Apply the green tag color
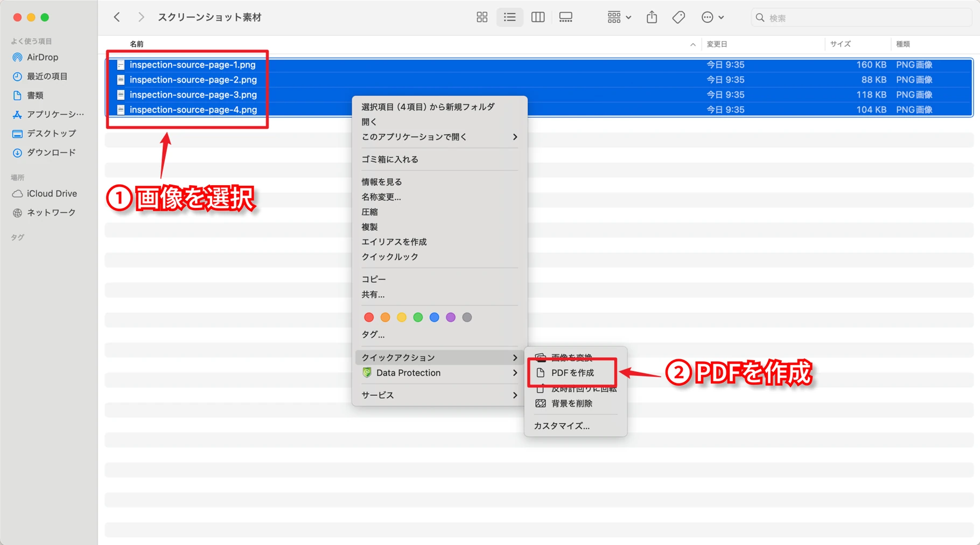Viewport: 980px width, 545px height. click(418, 317)
